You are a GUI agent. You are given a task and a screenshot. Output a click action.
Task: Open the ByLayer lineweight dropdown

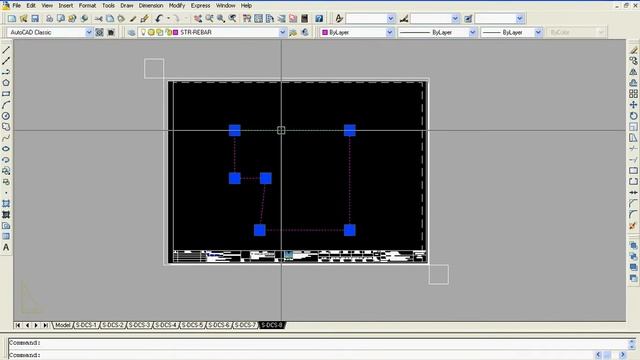point(538,32)
